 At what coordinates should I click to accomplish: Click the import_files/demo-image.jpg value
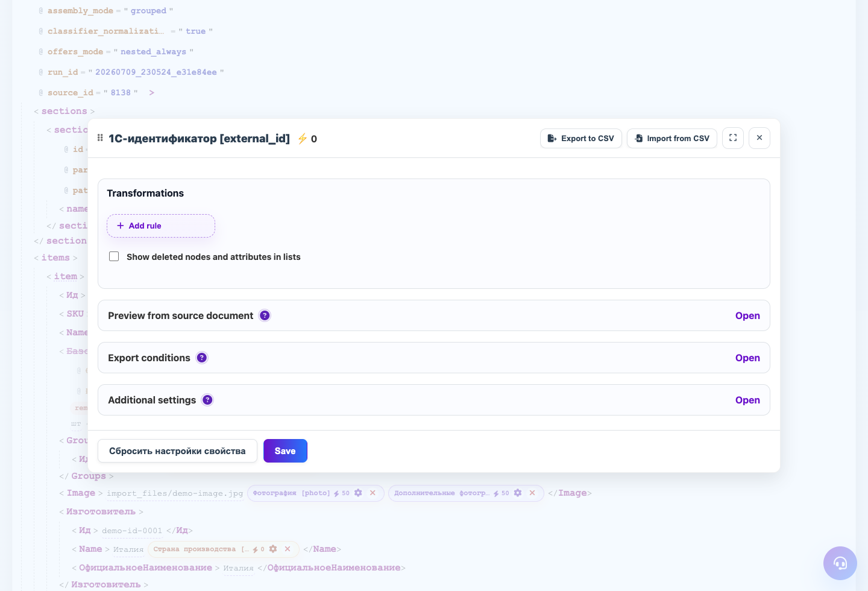pyautogui.click(x=175, y=493)
